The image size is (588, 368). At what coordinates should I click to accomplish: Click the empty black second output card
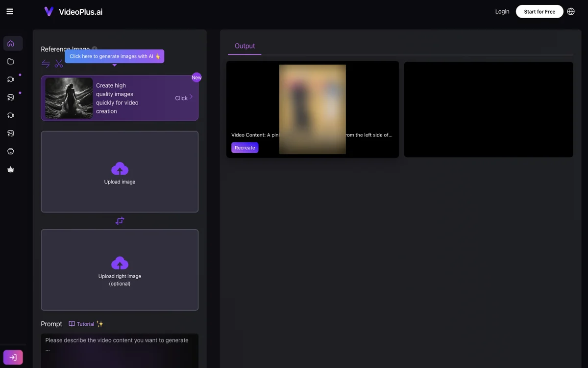click(x=489, y=109)
